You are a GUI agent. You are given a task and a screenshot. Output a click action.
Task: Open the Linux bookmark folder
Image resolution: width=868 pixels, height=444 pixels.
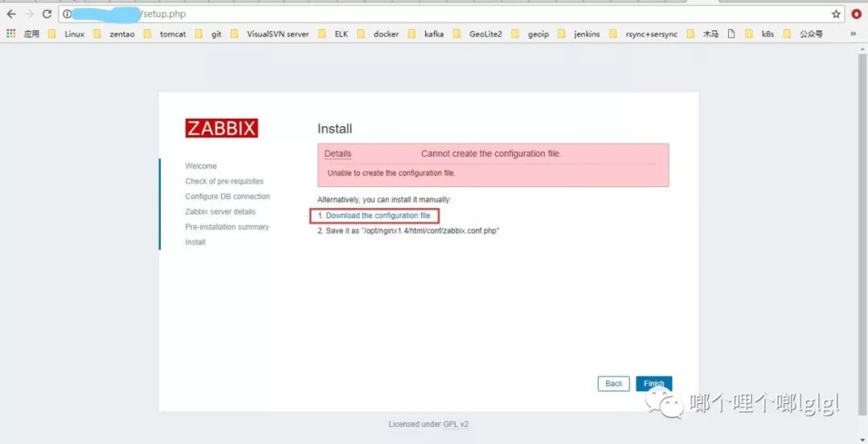(67, 34)
